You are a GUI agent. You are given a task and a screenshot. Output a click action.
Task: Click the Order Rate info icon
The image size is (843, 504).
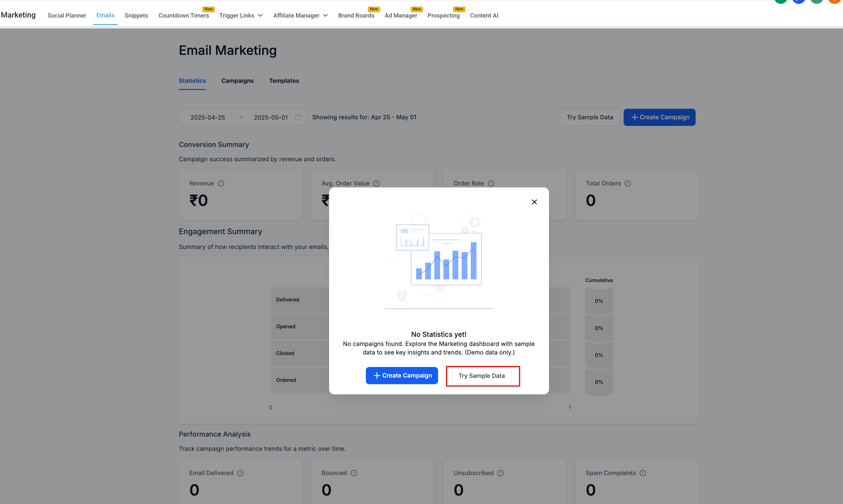(491, 183)
